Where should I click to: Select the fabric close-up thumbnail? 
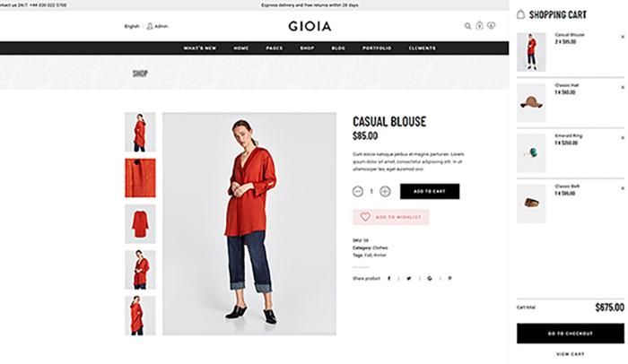140,178
